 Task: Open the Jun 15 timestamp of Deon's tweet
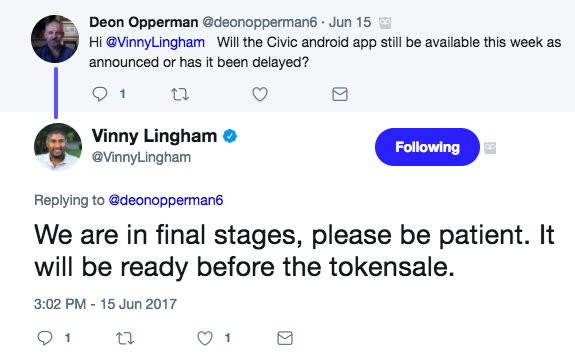click(350, 22)
